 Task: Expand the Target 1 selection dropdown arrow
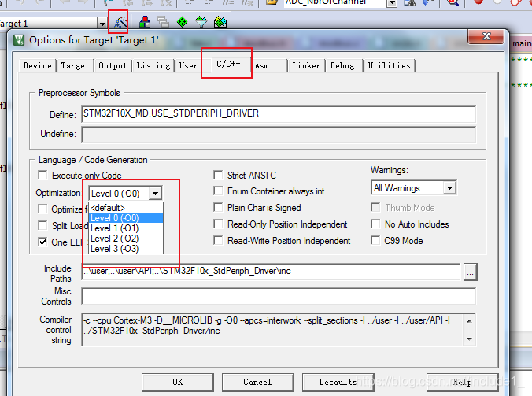(102, 24)
